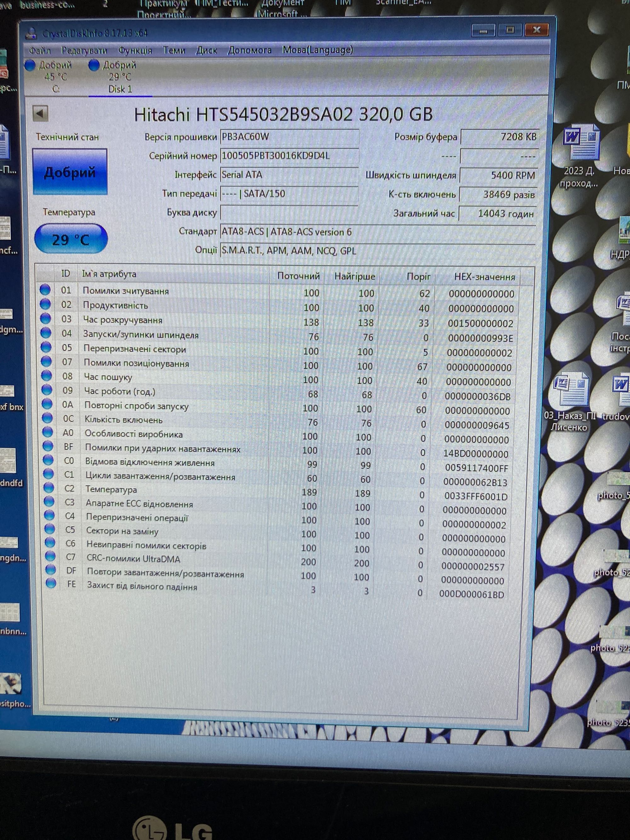Open the Функція menu
Image resolution: width=630 pixels, height=840 pixels.
[135, 50]
